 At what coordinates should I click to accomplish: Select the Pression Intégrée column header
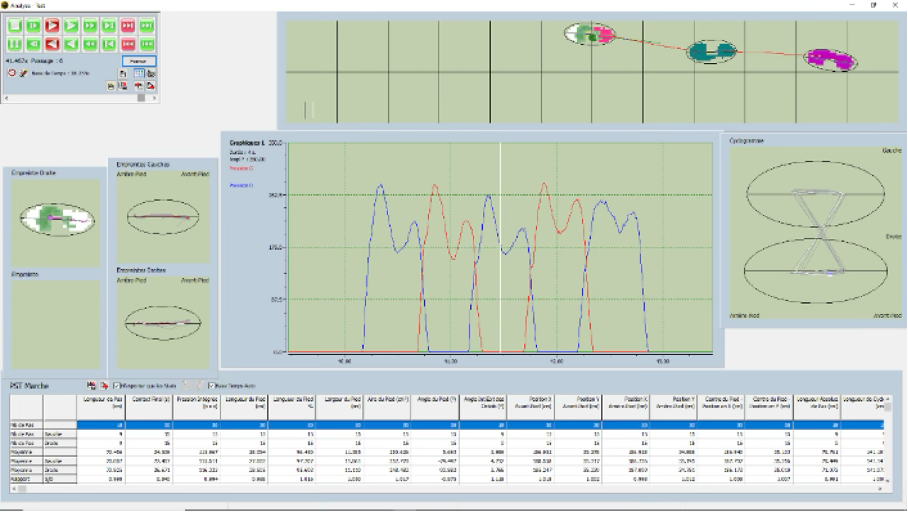click(196, 407)
